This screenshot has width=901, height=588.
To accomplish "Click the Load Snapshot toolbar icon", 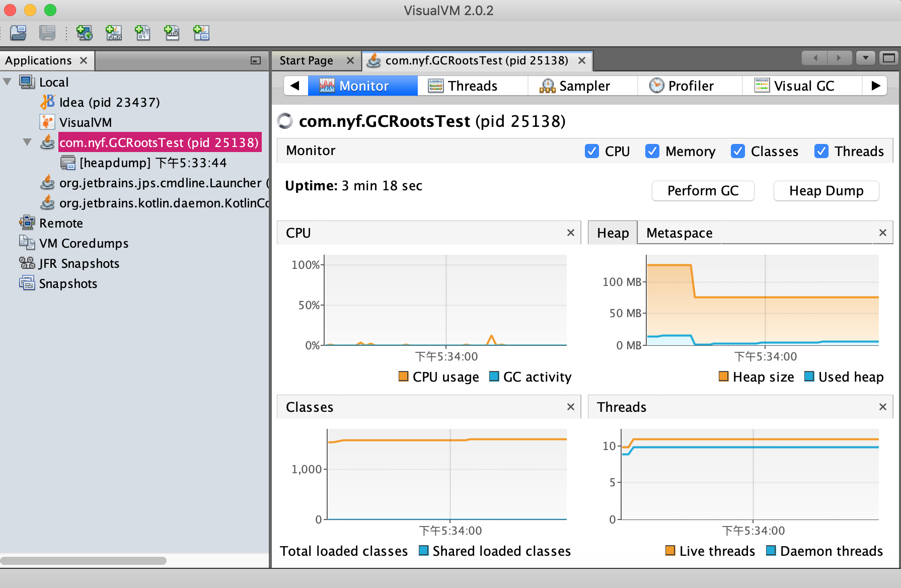I will [x=19, y=33].
